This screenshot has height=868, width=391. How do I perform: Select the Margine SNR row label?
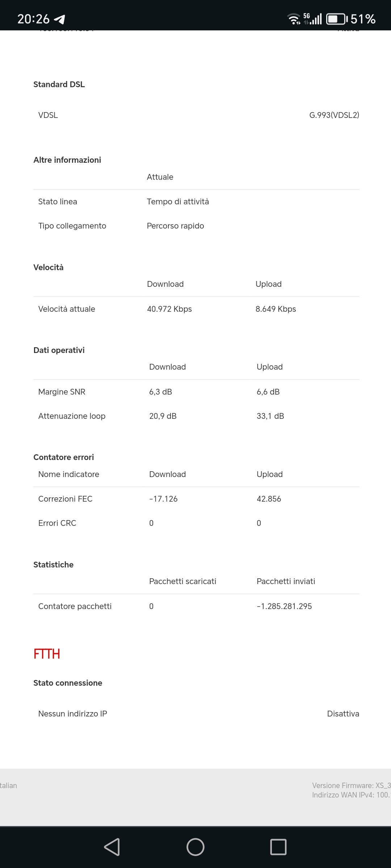coord(62,392)
